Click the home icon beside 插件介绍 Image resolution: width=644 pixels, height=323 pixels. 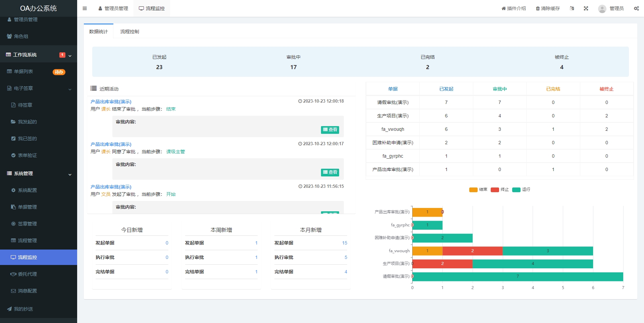point(503,8)
